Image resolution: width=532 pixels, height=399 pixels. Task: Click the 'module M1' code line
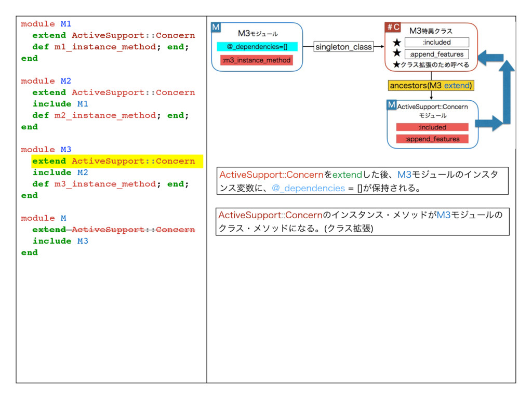[x=46, y=24]
